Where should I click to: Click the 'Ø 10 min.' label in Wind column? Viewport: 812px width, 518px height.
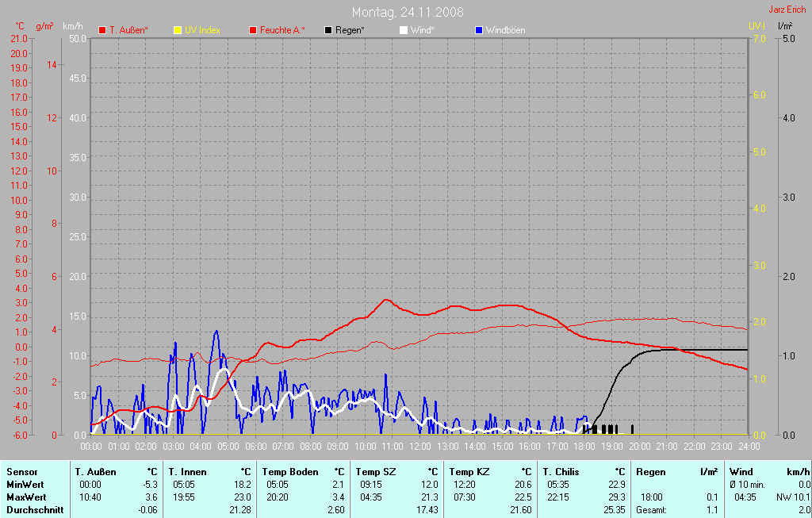(x=748, y=485)
